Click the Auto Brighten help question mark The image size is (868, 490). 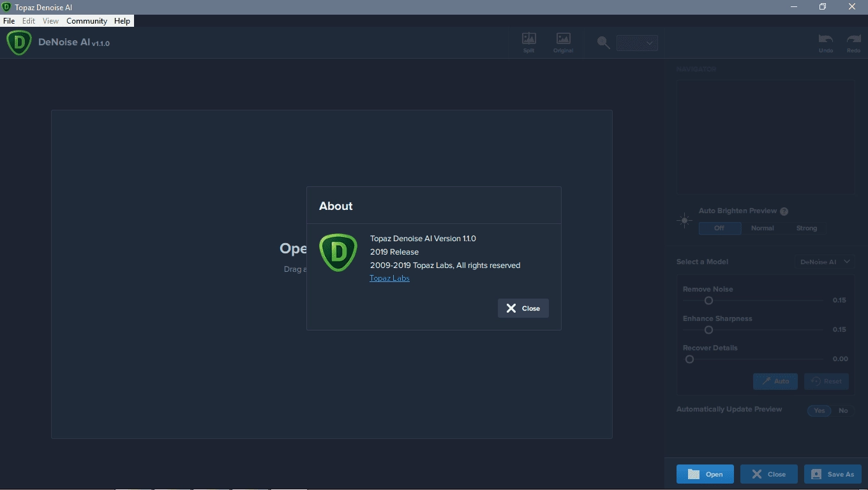[784, 211]
